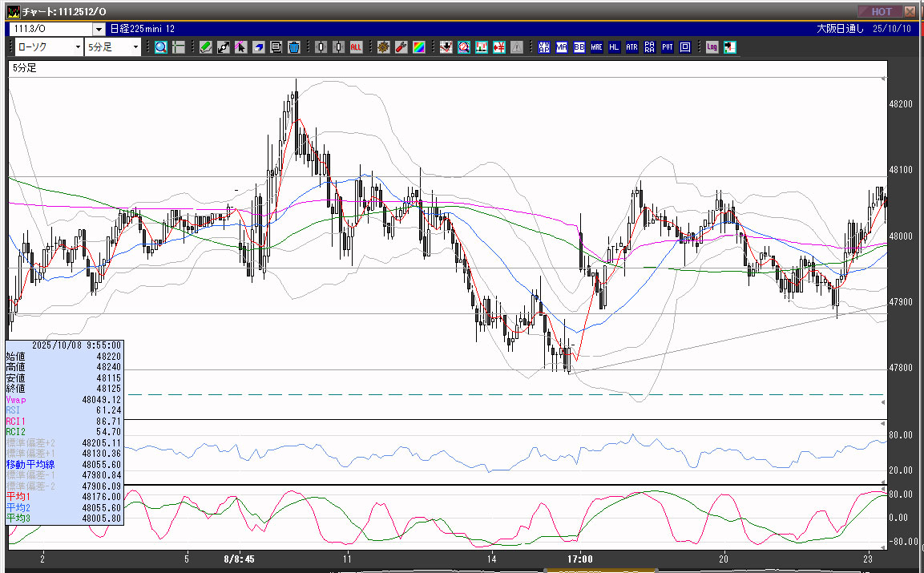
Task: Toggle the HL high-low indicator button
Action: [614, 47]
